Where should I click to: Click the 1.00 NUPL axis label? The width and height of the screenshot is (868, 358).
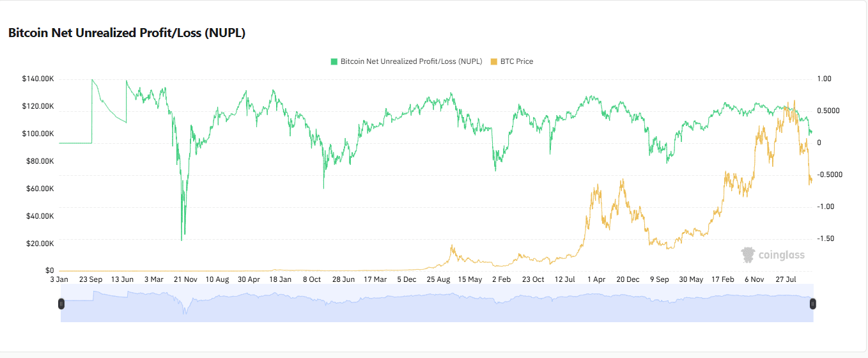point(825,79)
